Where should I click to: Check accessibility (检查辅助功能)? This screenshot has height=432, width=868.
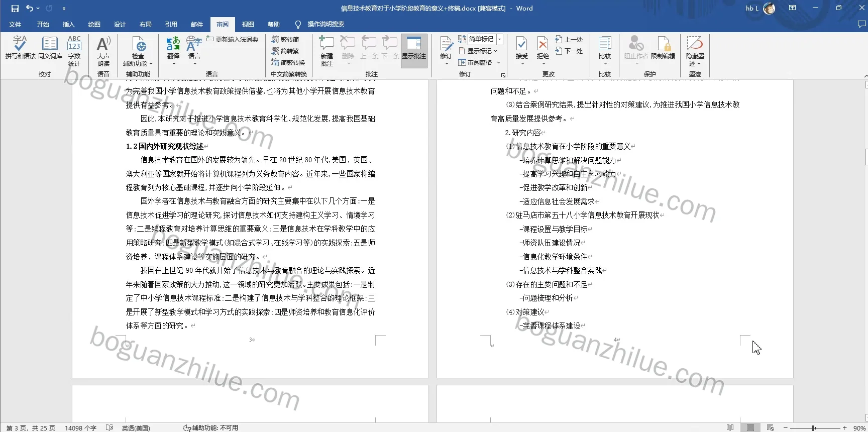pyautogui.click(x=138, y=51)
